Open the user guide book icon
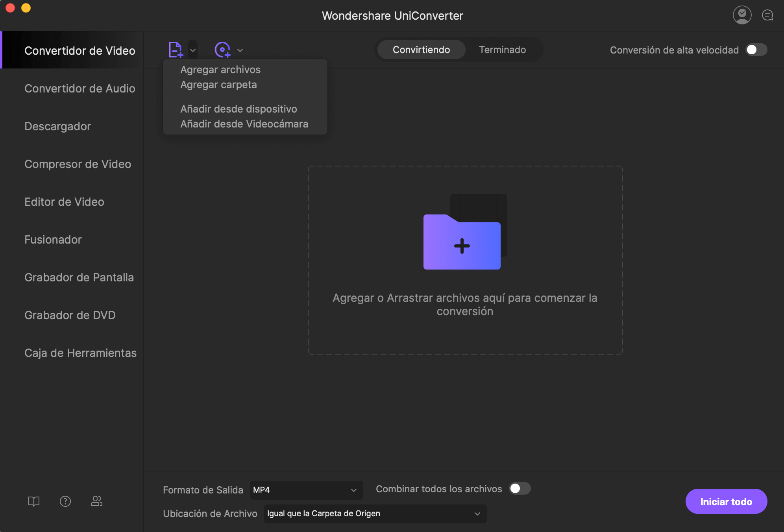 pos(34,501)
